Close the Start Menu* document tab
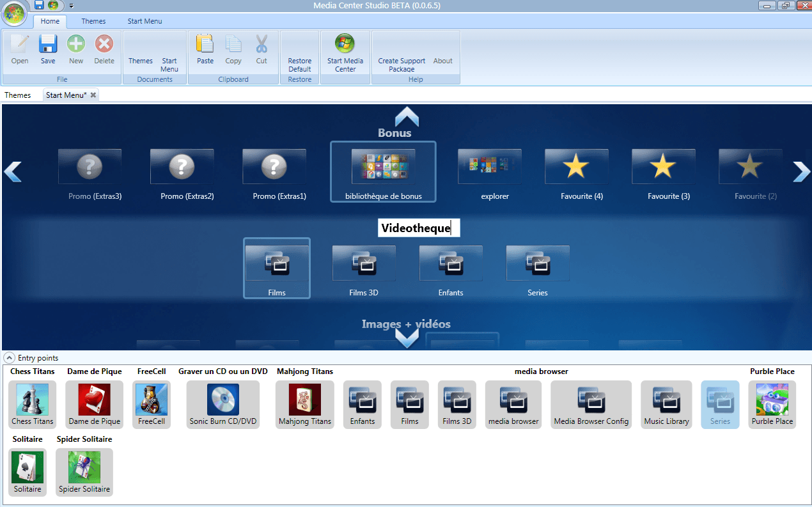Image resolution: width=812 pixels, height=507 pixels. click(x=93, y=95)
